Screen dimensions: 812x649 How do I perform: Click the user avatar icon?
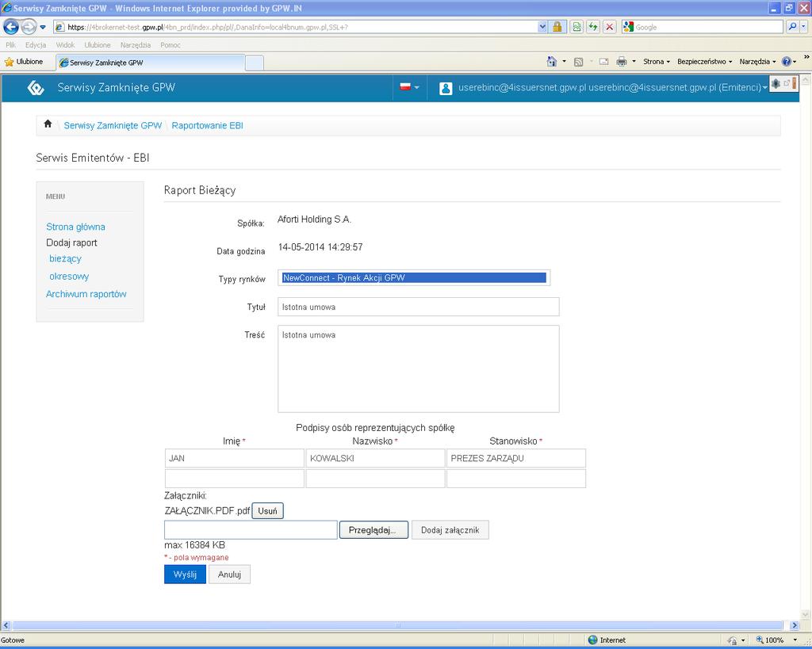pos(446,88)
